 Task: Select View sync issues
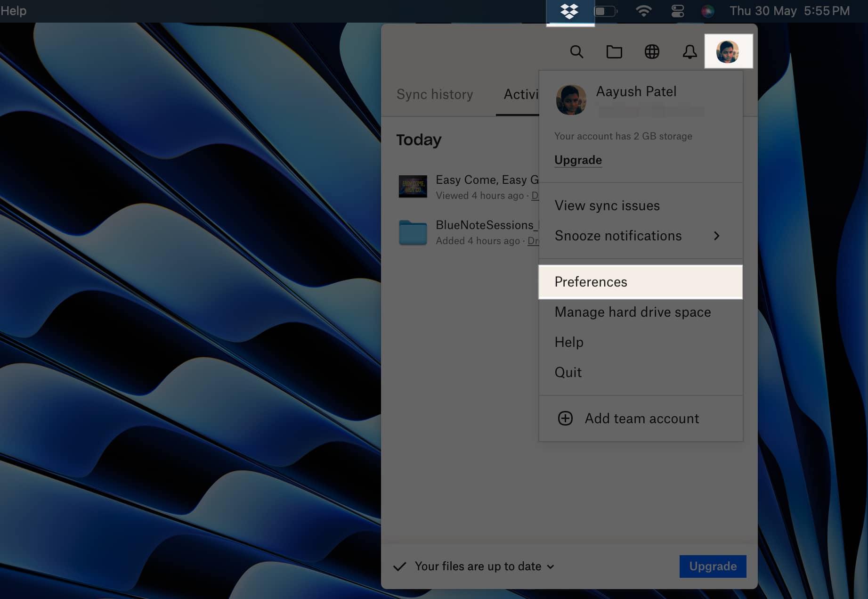[607, 205]
